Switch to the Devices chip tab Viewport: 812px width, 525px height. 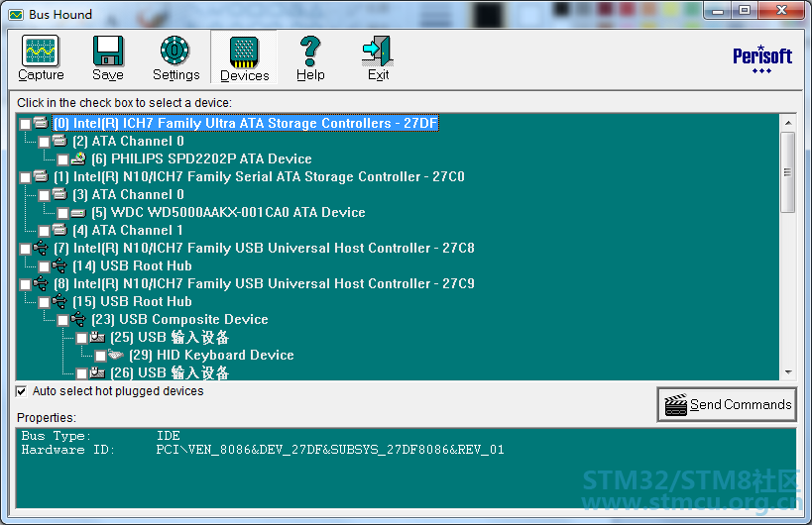(x=244, y=57)
